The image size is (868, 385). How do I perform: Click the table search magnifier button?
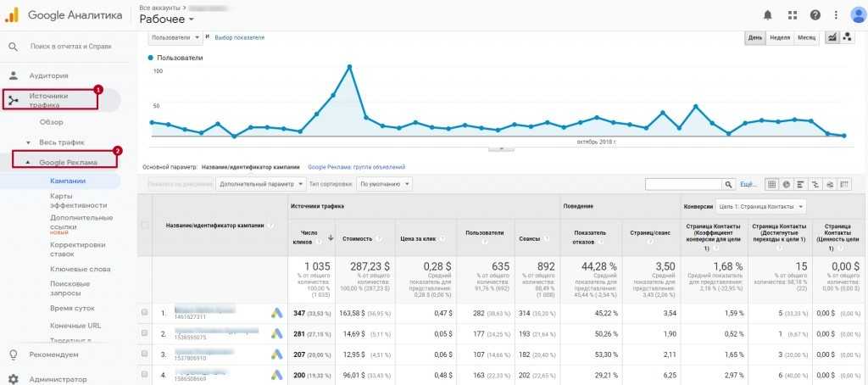click(728, 184)
